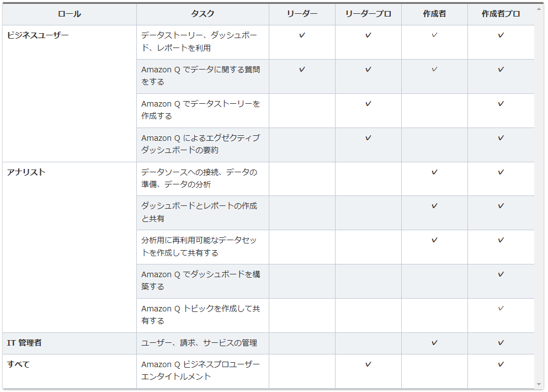Click the 作成者 checkmark in IT 管理者 row
This screenshot has height=392, width=548.
tap(434, 343)
